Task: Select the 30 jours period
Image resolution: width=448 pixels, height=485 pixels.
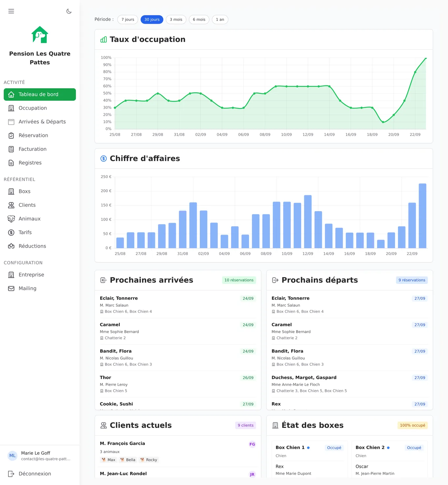Action: (152, 19)
